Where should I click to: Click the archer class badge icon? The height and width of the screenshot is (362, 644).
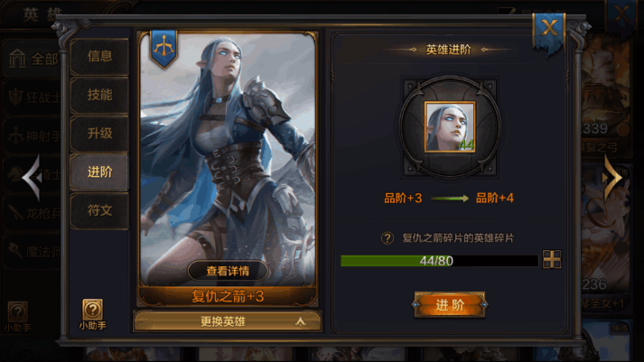point(163,49)
